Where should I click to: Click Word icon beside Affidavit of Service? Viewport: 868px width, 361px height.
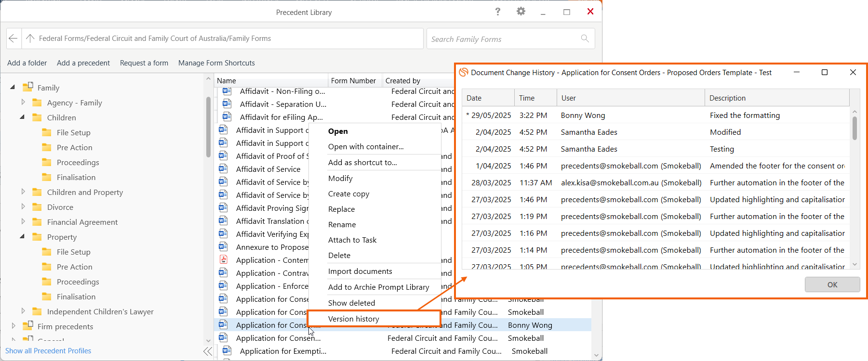coord(223,169)
